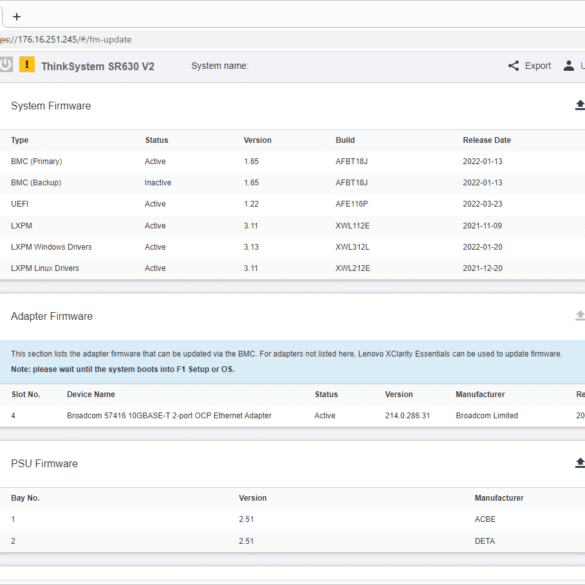Select the UEFI row label

pyautogui.click(x=19, y=204)
